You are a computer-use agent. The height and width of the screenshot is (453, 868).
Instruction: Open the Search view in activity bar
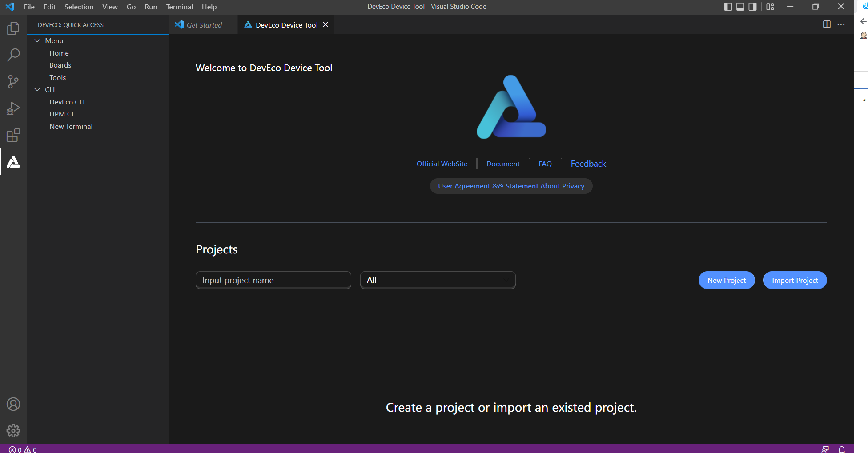point(13,55)
